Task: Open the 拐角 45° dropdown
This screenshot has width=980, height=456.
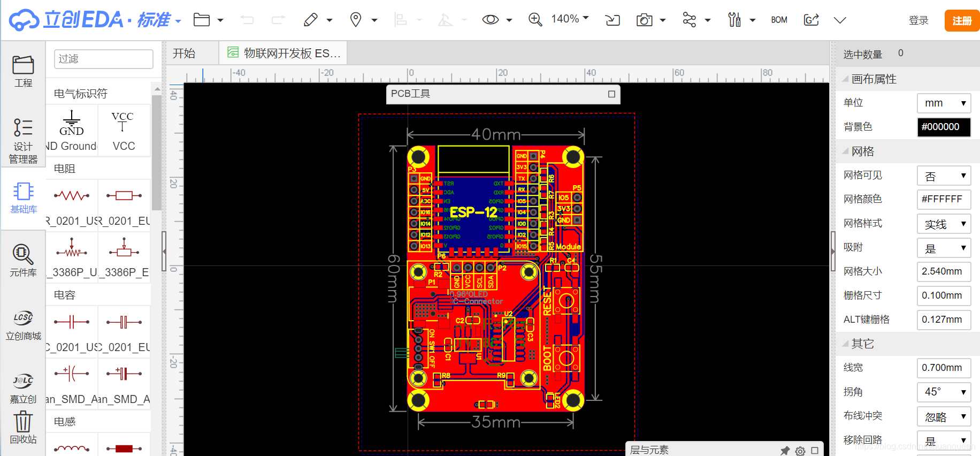Action: tap(944, 392)
